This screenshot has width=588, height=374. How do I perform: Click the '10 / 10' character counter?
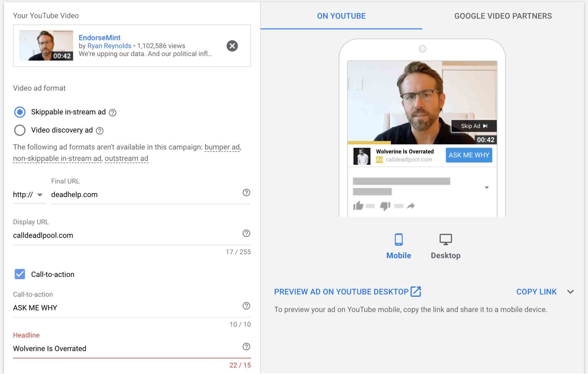pos(240,324)
